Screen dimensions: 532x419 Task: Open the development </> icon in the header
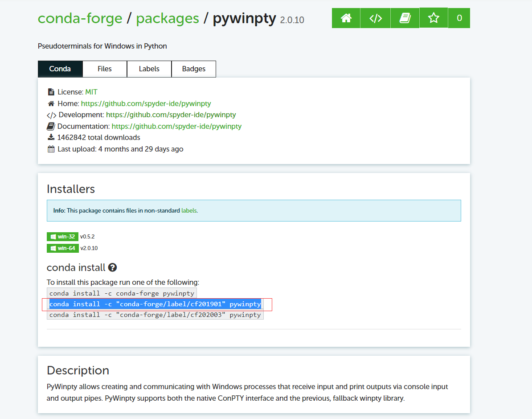[x=375, y=18]
